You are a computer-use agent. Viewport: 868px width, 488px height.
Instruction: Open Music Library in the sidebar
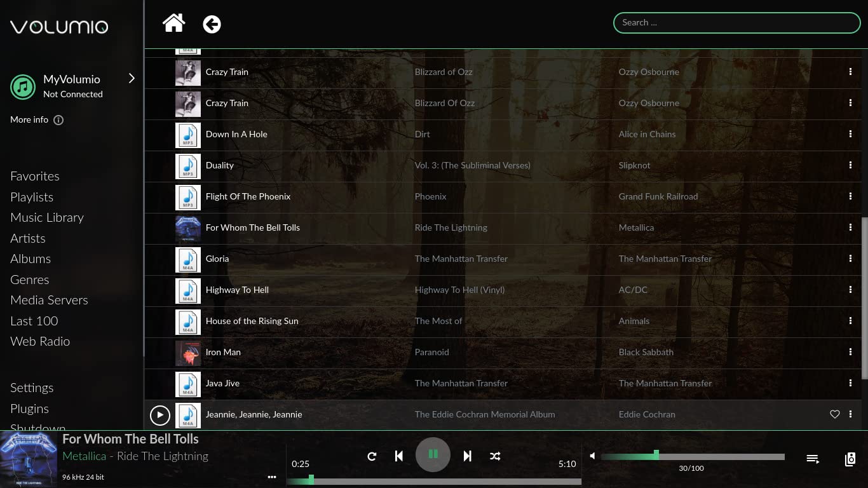[47, 218]
